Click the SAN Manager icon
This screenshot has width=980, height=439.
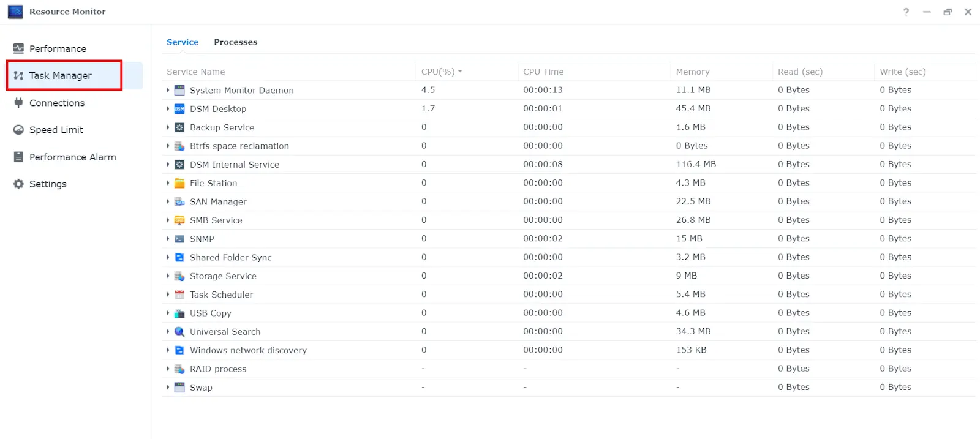(179, 202)
